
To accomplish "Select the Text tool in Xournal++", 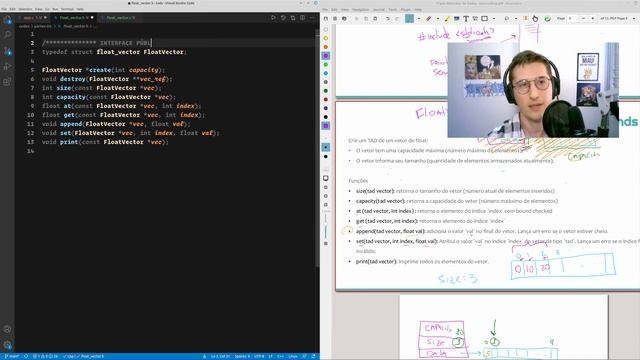I will pyautogui.click(x=466, y=18).
